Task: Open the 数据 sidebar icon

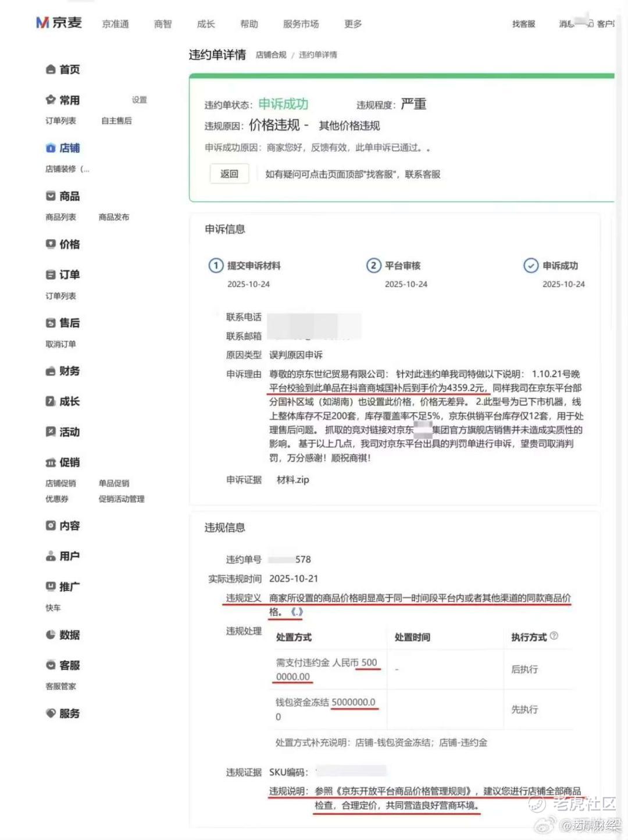Action: click(x=51, y=635)
